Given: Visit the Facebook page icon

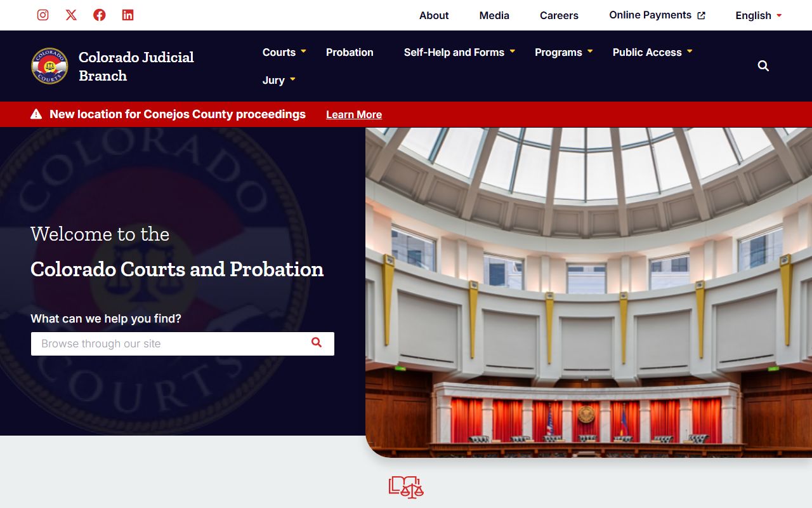Looking at the screenshot, I should (x=100, y=15).
